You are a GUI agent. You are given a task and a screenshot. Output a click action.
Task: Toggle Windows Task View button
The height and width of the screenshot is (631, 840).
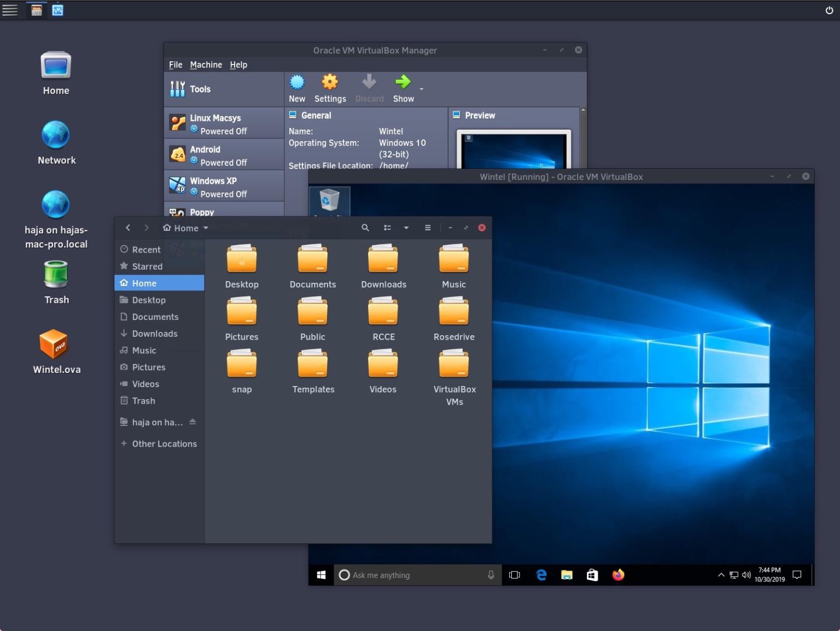[x=515, y=575]
